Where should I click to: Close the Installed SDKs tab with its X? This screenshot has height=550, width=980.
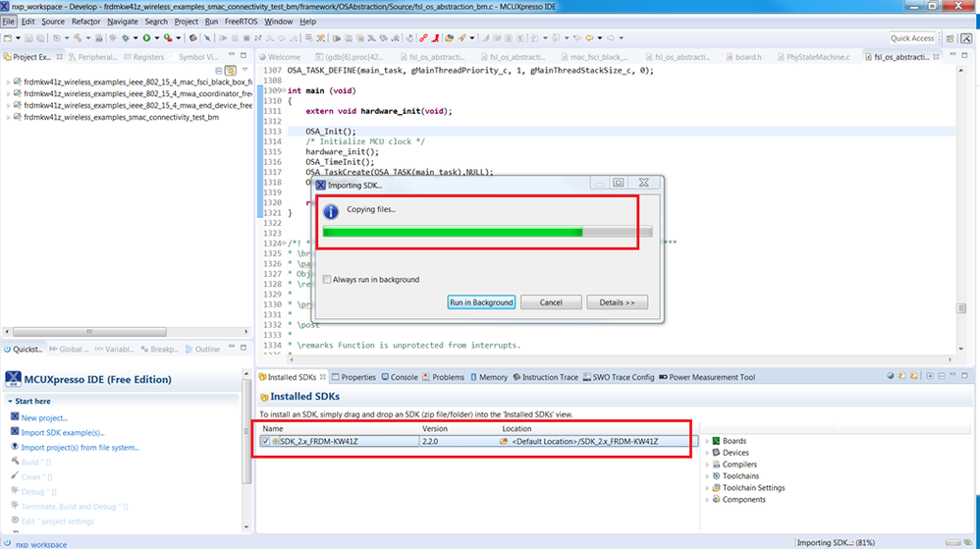point(323,377)
